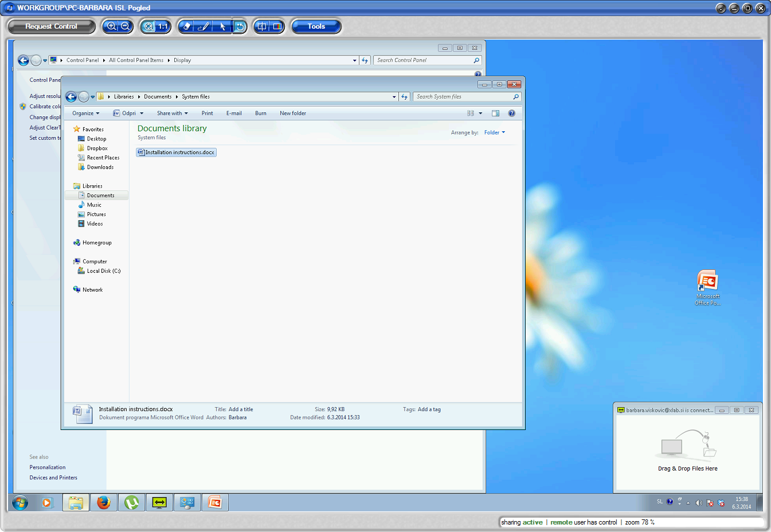Click the Zoom In magnifier icon
The height and width of the screenshot is (532, 771).
point(111,26)
